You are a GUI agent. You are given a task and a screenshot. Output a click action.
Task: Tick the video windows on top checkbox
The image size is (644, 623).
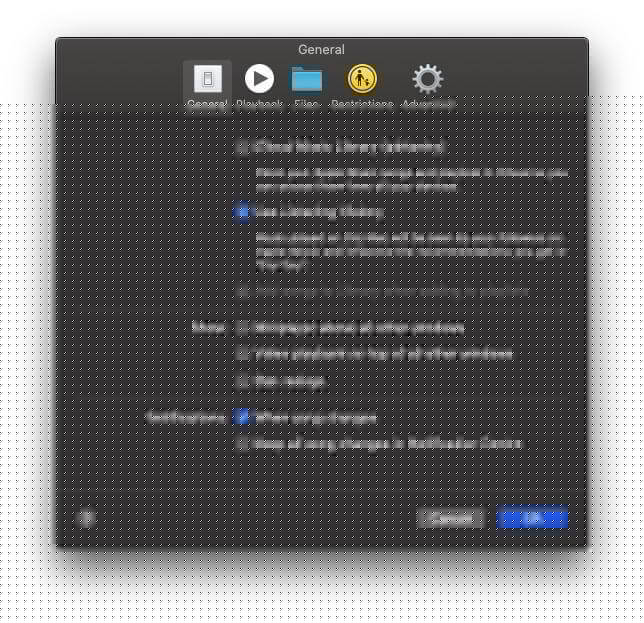tap(243, 354)
